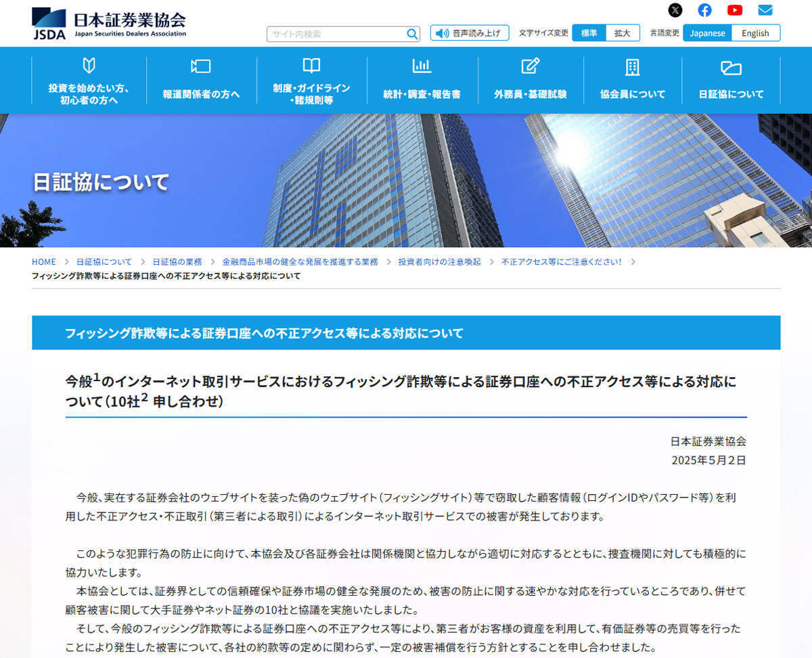Open 投資者向けの注意喚起 breadcrumb link
The width and height of the screenshot is (812, 658).
click(439, 262)
